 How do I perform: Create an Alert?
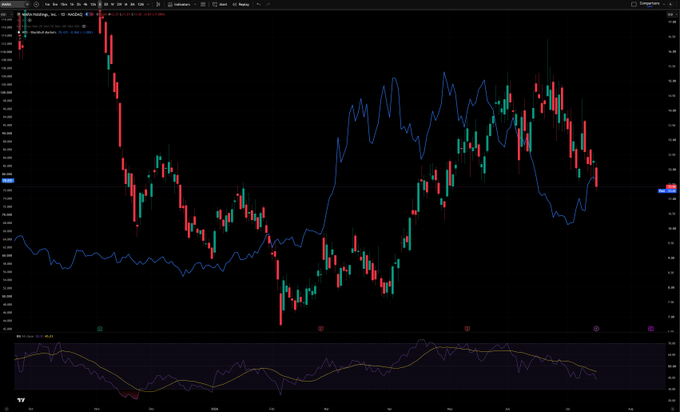click(x=220, y=4)
